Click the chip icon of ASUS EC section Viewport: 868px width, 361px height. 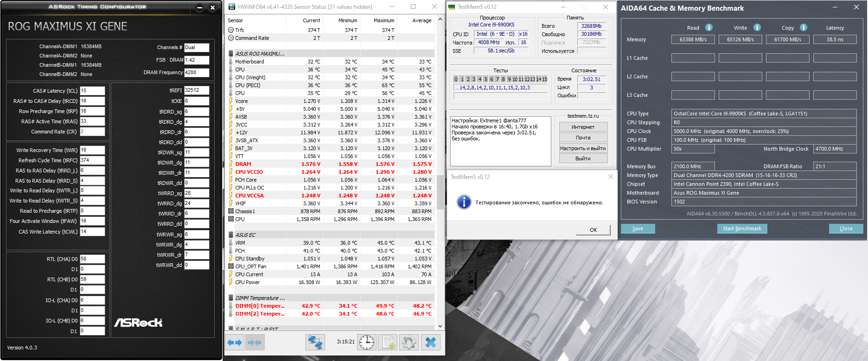coord(231,235)
